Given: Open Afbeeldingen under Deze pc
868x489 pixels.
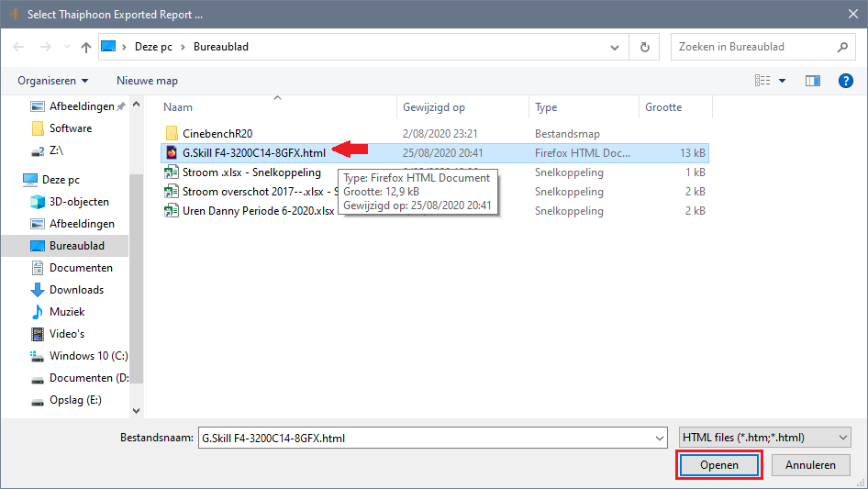Looking at the screenshot, I should pos(82,224).
